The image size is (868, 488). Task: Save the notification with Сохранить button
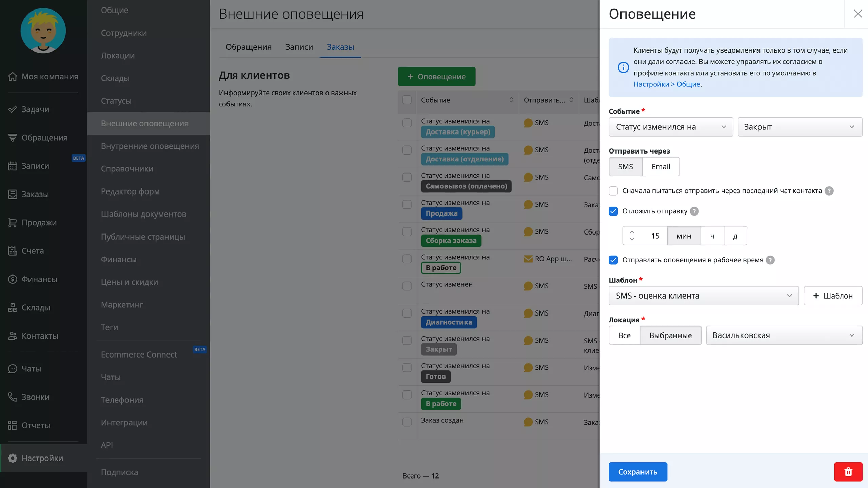(638, 472)
